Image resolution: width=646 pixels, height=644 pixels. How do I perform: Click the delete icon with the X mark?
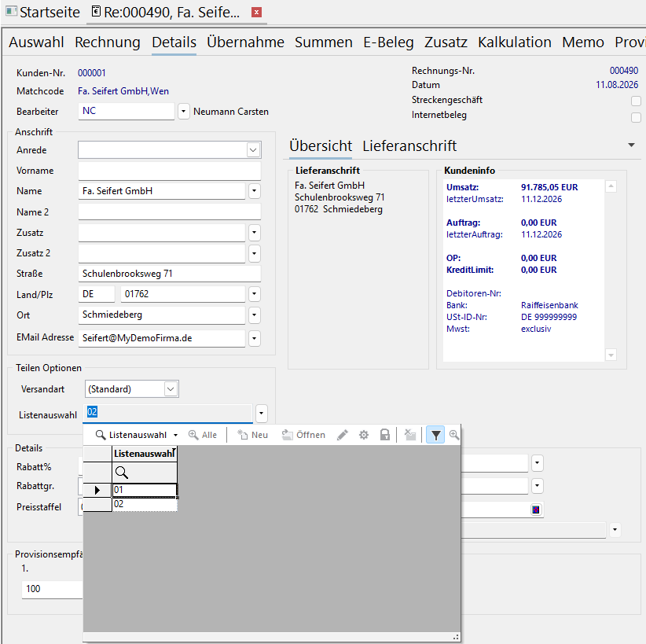point(410,435)
